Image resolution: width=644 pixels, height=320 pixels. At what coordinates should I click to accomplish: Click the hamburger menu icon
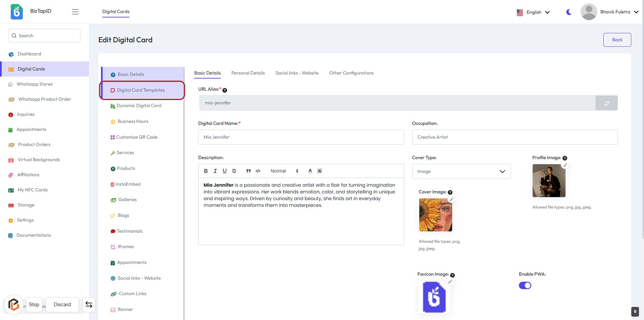(x=75, y=12)
